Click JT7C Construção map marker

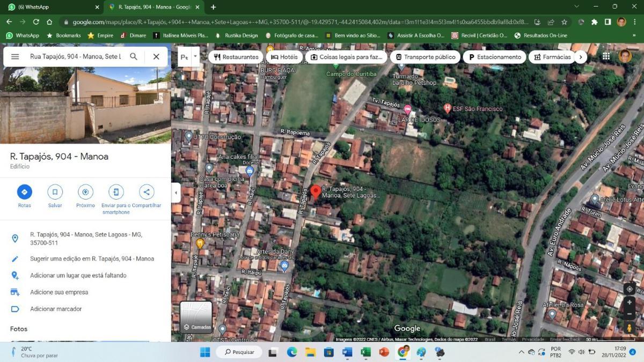[x=188, y=136]
